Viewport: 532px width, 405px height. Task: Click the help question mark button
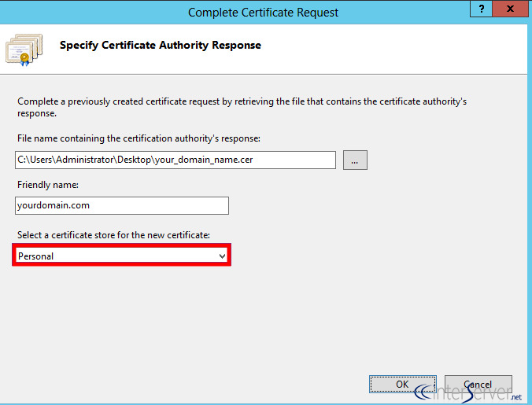click(x=481, y=9)
